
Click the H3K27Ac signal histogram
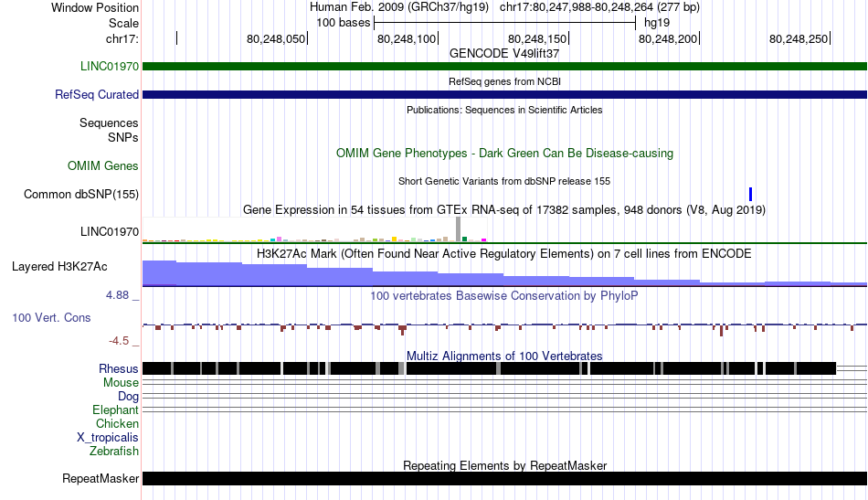pyautogui.click(x=505, y=273)
